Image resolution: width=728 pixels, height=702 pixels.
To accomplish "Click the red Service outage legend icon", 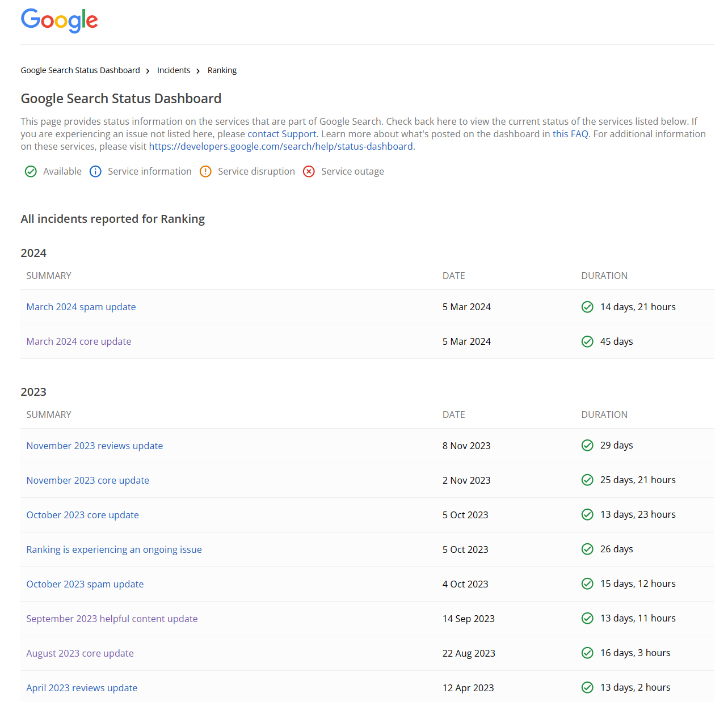I will [x=309, y=171].
